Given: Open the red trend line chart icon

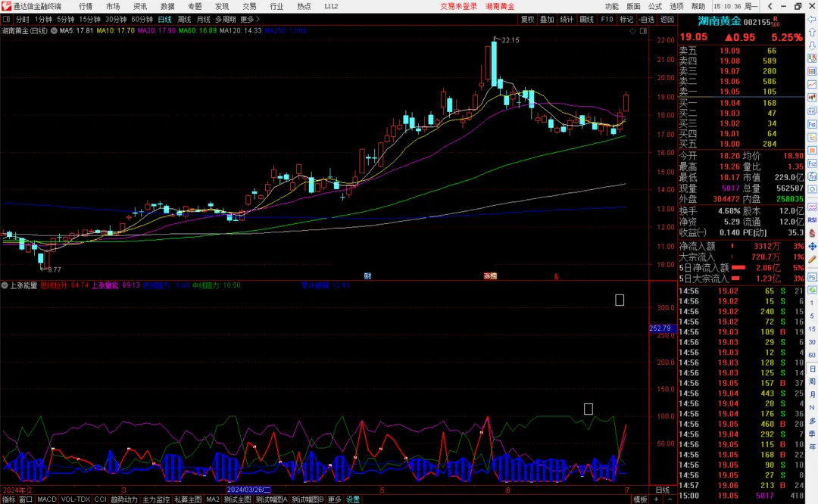Looking at the screenshot, I should pyautogui.click(x=812, y=84).
